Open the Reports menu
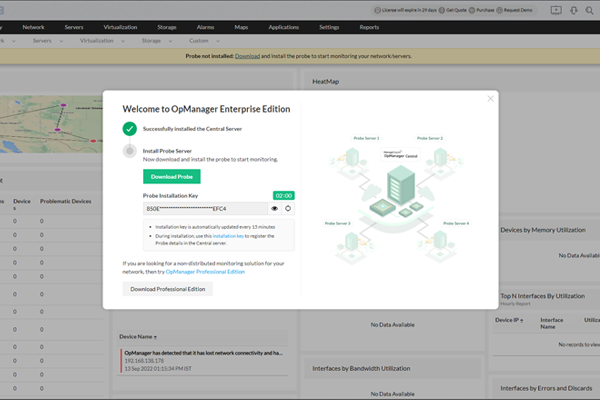 [x=369, y=27]
